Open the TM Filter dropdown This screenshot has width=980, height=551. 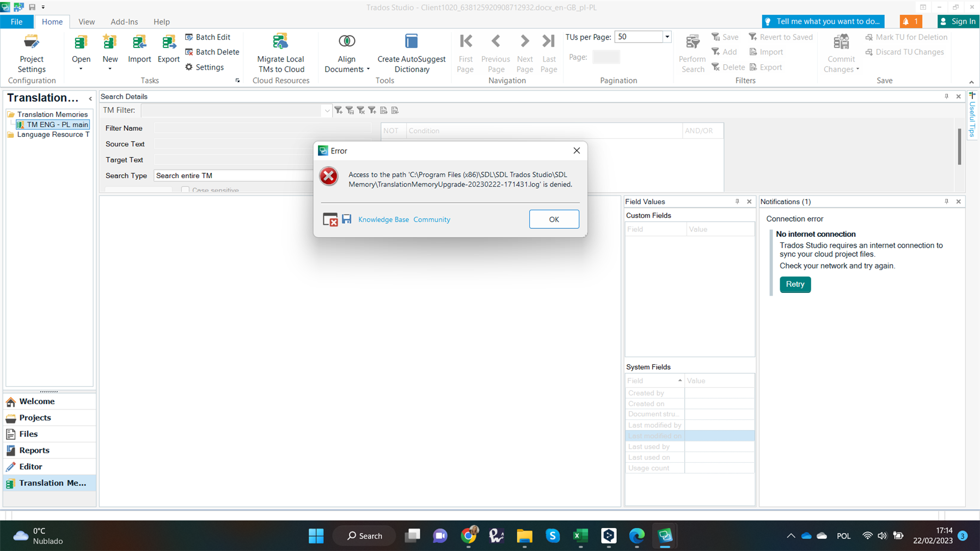tap(327, 111)
